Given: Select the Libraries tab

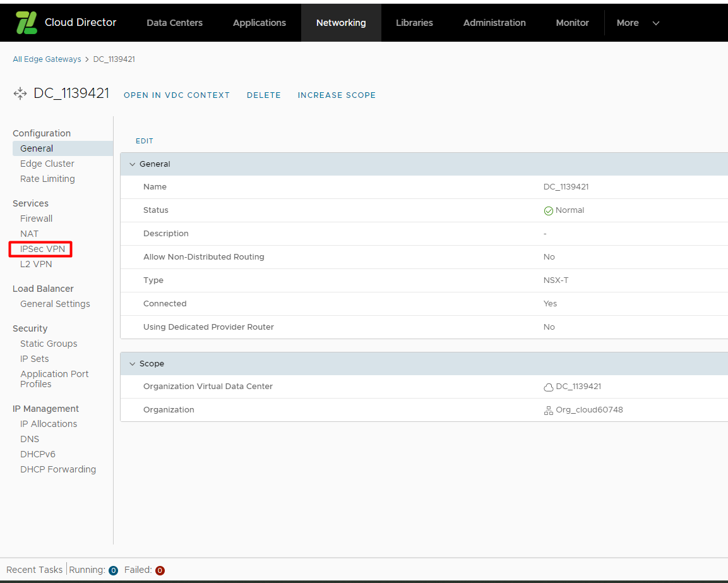Looking at the screenshot, I should tap(414, 22).
